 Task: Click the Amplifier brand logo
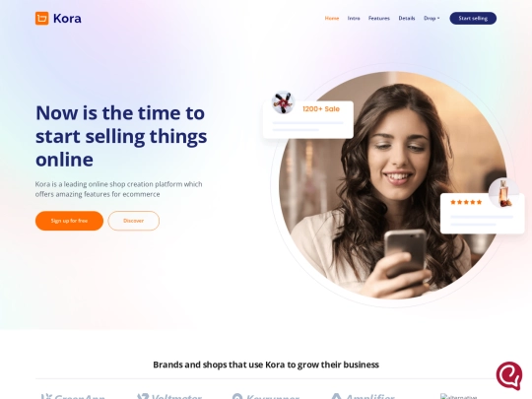click(363, 396)
